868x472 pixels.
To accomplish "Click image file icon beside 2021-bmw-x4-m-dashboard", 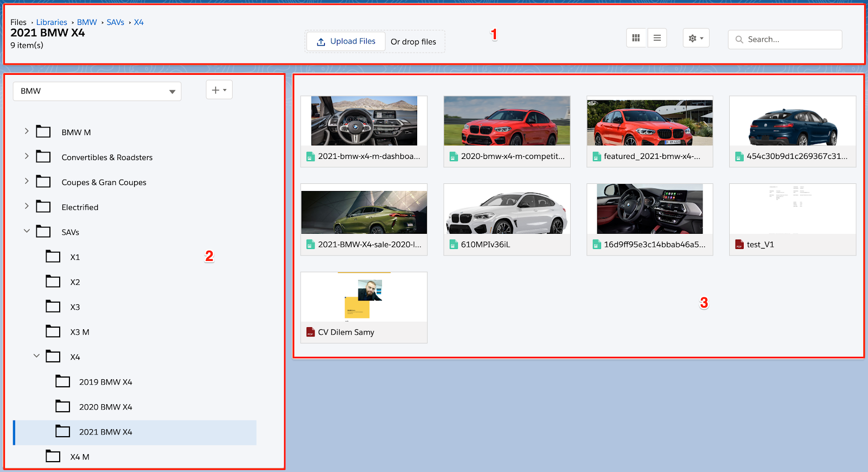I will (x=310, y=157).
